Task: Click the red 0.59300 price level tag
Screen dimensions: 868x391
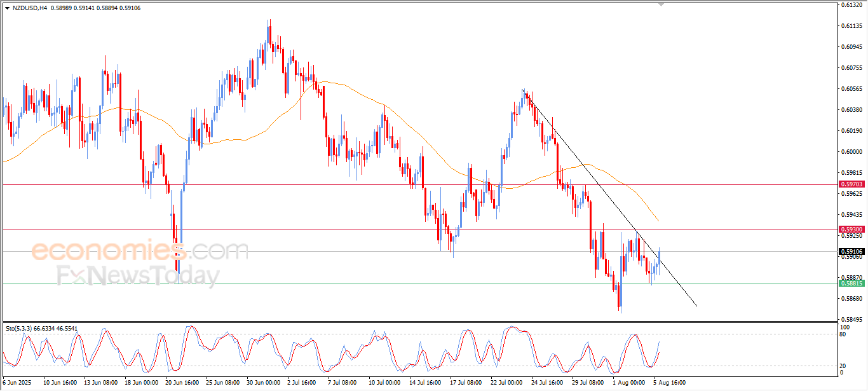Action: [851, 229]
